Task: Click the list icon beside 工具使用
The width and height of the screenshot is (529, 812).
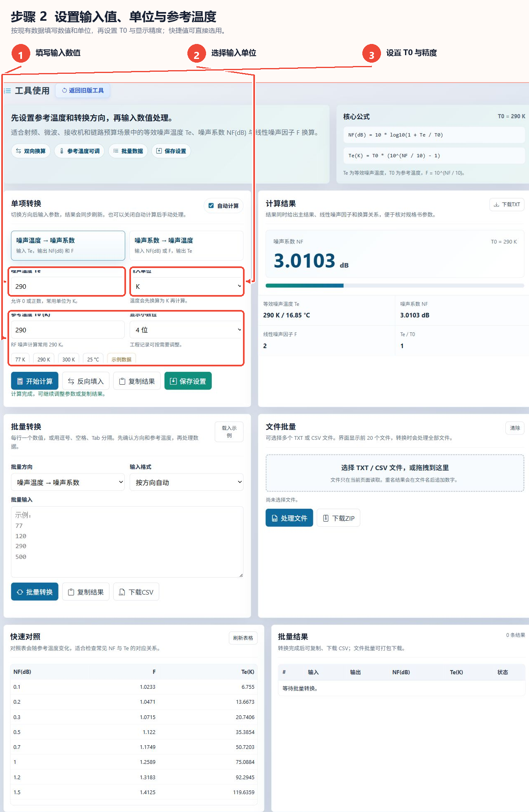Action: (x=7, y=90)
